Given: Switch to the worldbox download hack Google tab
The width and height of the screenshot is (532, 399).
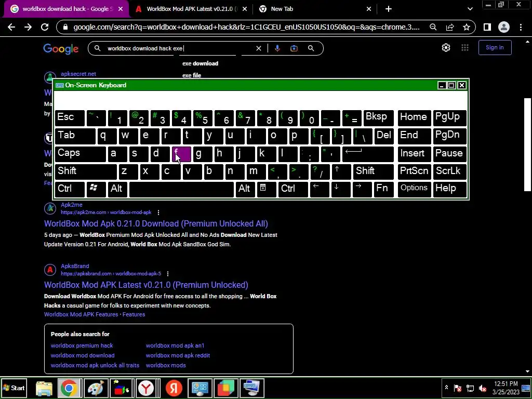Looking at the screenshot, I should [66, 9].
